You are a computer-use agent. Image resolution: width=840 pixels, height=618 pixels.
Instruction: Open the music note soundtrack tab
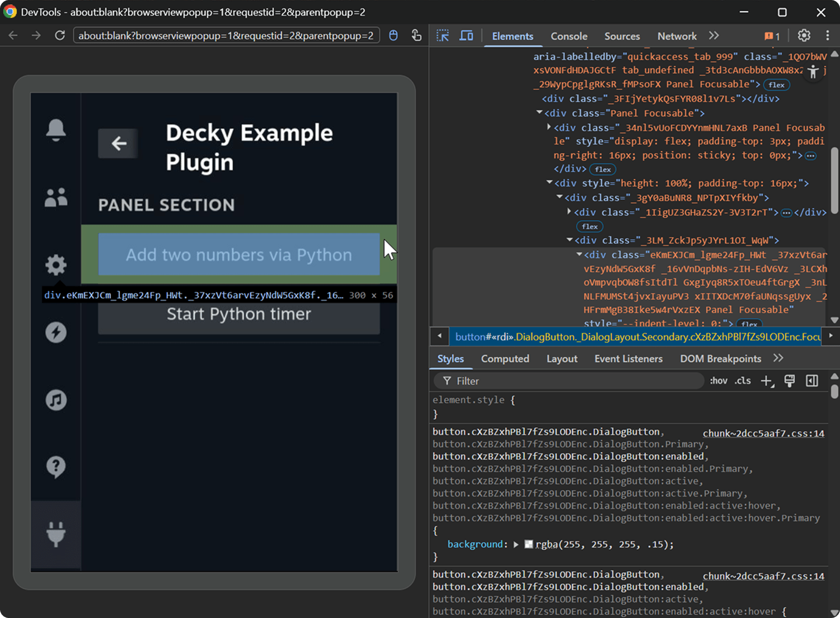tap(56, 400)
